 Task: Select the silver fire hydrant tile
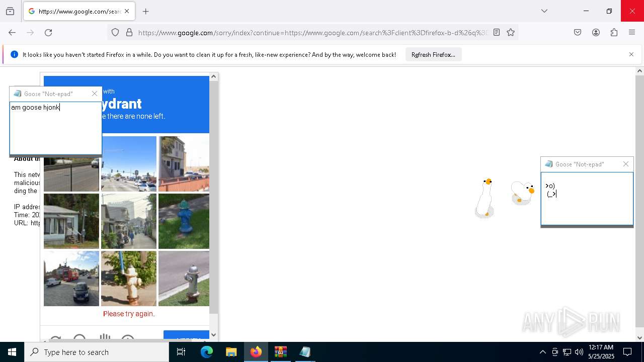pos(184,279)
